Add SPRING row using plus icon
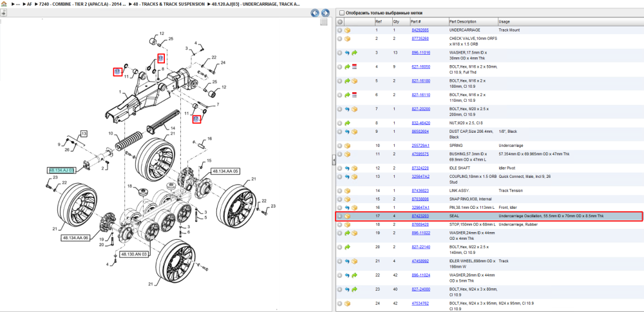The height and width of the screenshot is (312, 644). click(x=339, y=146)
